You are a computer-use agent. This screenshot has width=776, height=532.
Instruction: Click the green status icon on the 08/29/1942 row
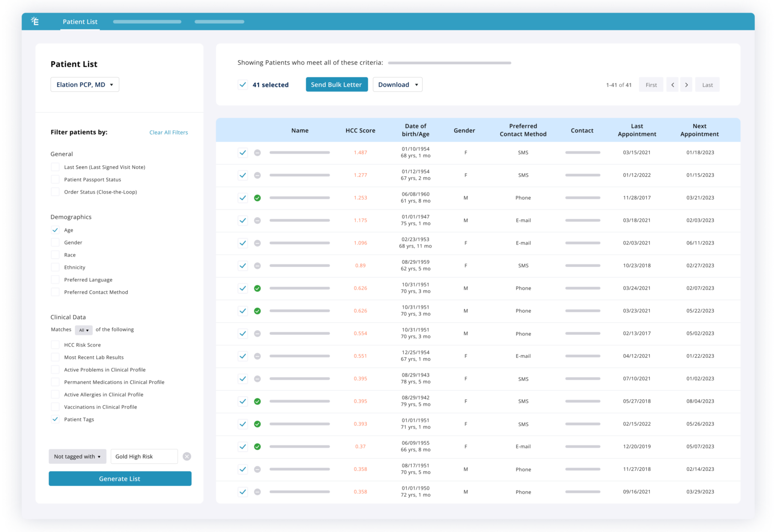click(257, 401)
